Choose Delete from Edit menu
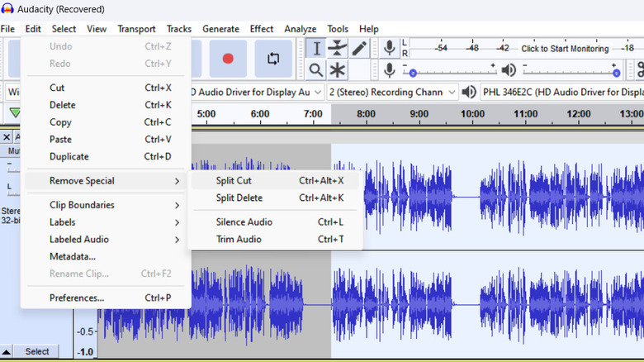 pyautogui.click(x=106, y=105)
